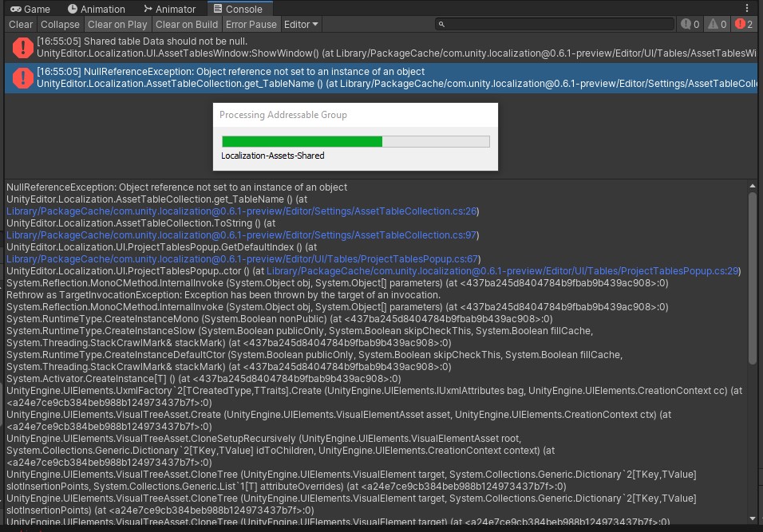The image size is (763, 532).
Task: Click the Localization-Assets-Shared progress bar
Action: pyautogui.click(x=355, y=141)
